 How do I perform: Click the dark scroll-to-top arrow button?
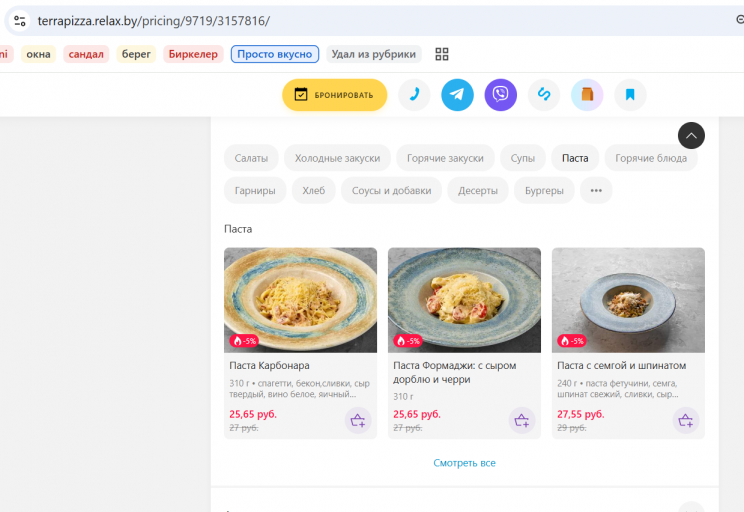691,136
